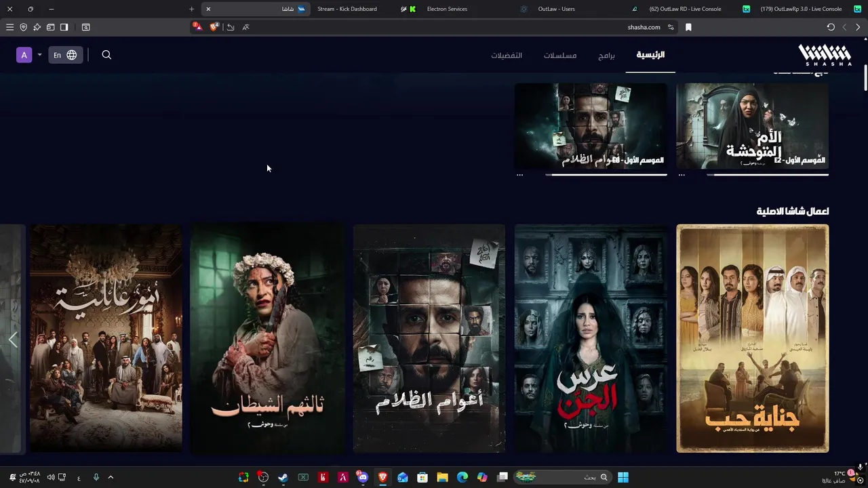Image resolution: width=868 pixels, height=488 pixels.
Task: Click the Shasha logo
Action: click(x=825, y=55)
